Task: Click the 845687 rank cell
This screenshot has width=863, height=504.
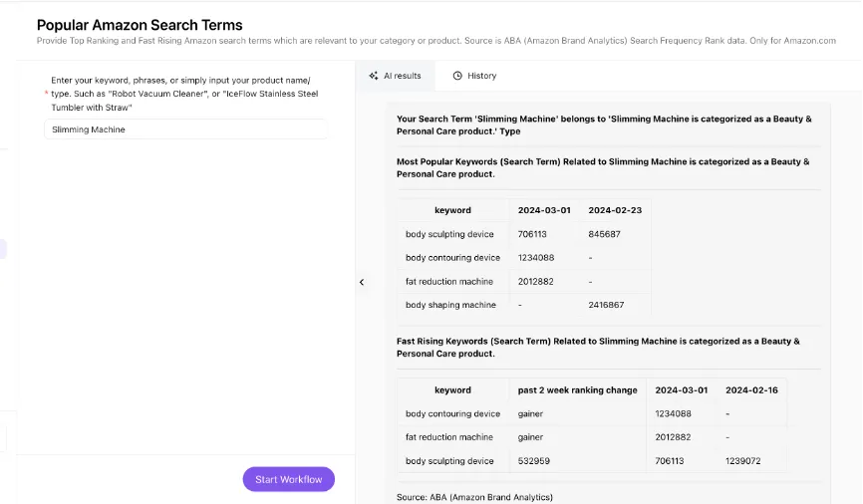Action: pos(604,234)
